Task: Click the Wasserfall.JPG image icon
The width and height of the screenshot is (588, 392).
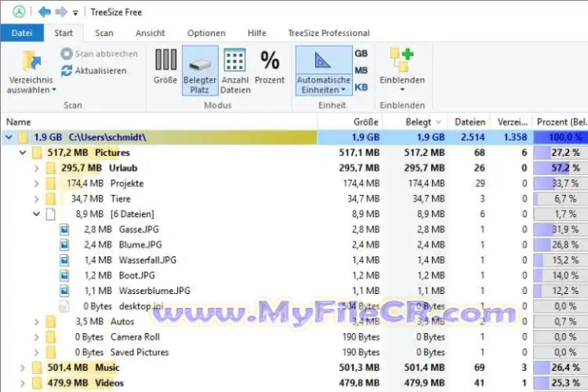Action: 65,260
